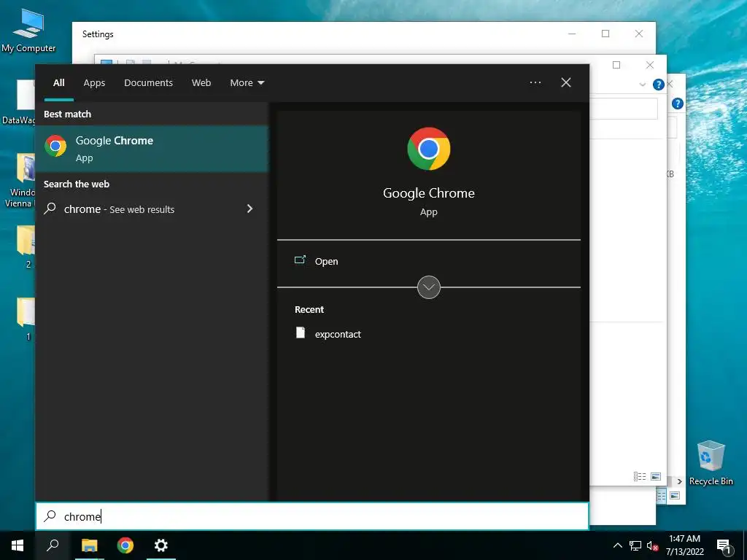The width and height of the screenshot is (747, 560).
Task: Open recent file expcontact
Action: [328, 334]
